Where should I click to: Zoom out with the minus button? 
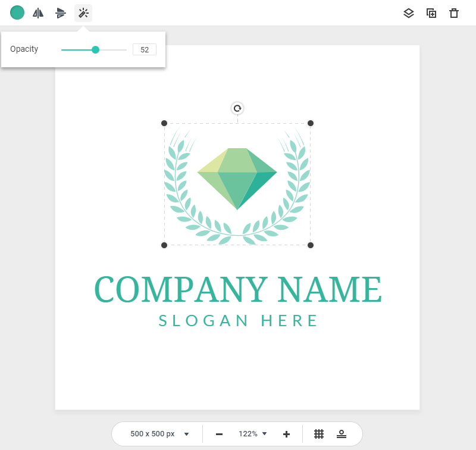pyautogui.click(x=219, y=434)
